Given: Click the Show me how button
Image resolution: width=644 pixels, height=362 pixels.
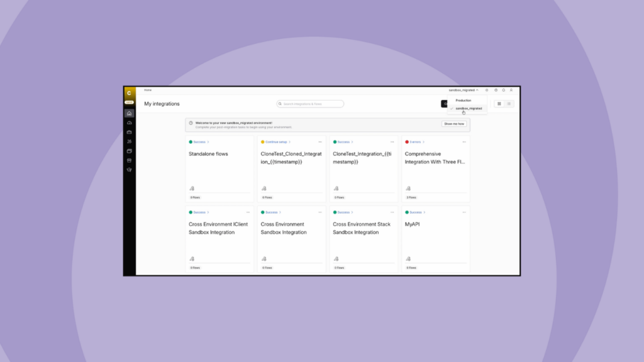Looking at the screenshot, I should tap(453, 124).
